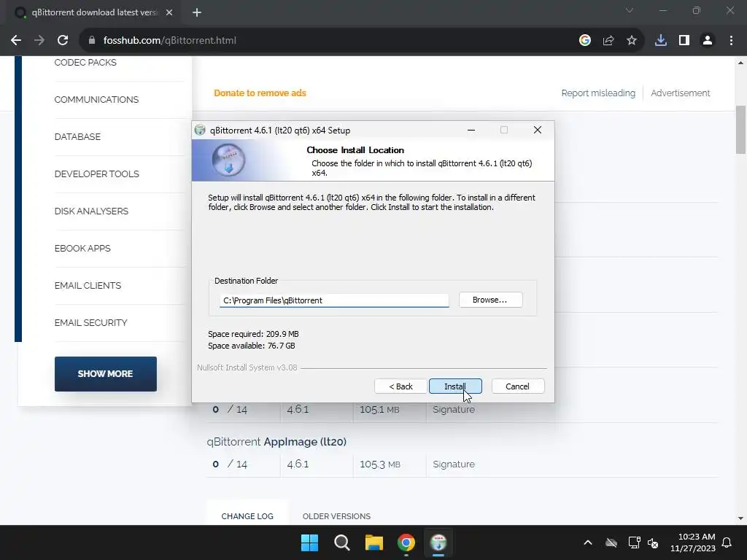Open Browse for destination folder

tap(490, 300)
